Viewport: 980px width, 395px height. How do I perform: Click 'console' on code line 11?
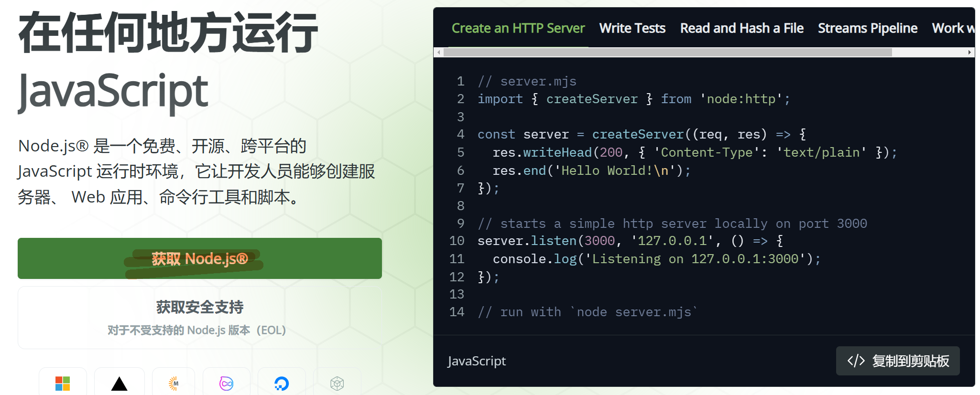pos(519,259)
